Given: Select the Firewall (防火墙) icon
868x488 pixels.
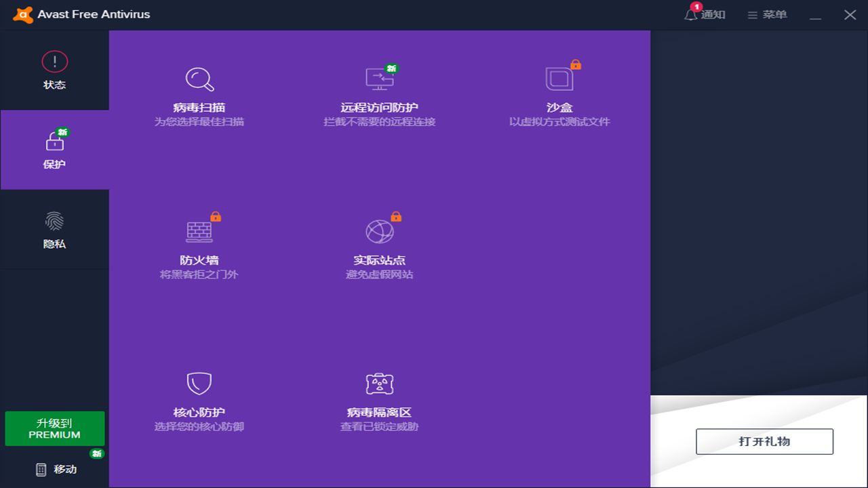Looking at the screenshot, I should [200, 230].
